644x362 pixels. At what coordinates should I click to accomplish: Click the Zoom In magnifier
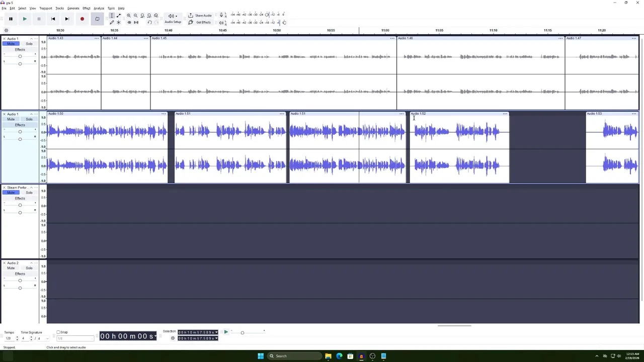(129, 16)
